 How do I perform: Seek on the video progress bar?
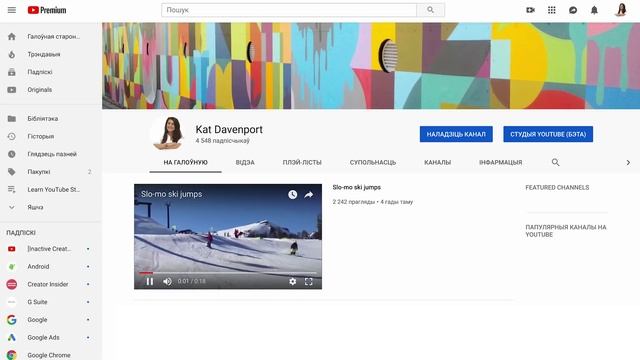228,273
